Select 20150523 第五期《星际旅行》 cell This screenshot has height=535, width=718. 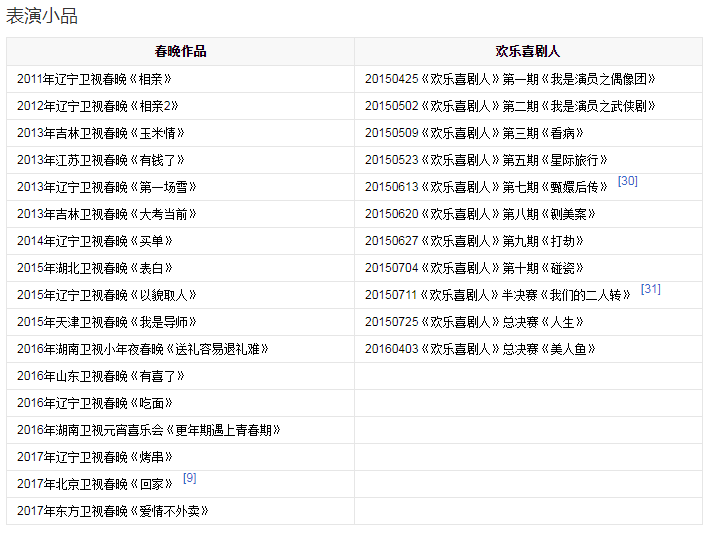click(486, 160)
